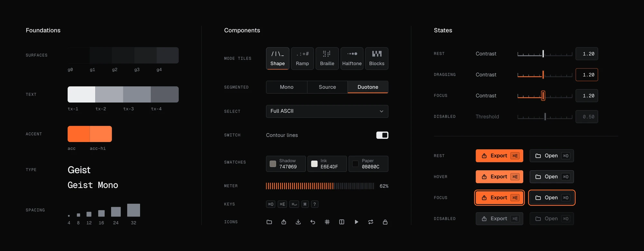Select the Shape mode tile
This screenshot has height=251, width=644.
(278, 58)
